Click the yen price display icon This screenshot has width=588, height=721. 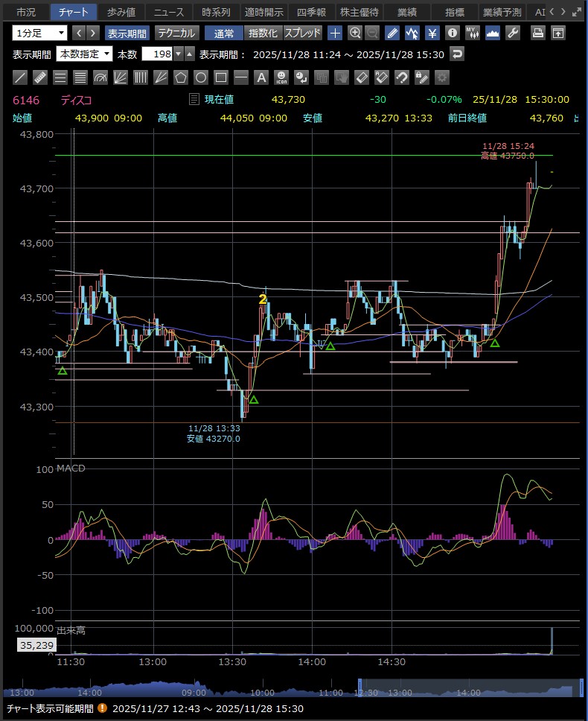(432, 33)
